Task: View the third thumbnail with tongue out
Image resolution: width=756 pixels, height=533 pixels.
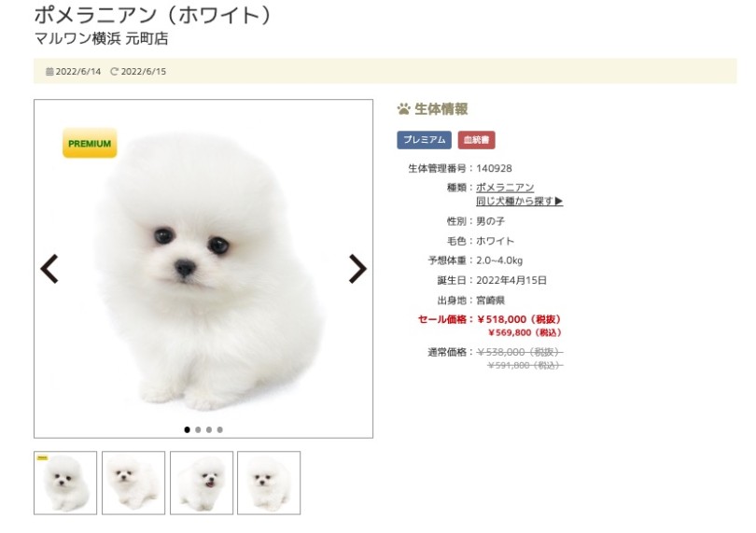Action: pyautogui.click(x=202, y=483)
